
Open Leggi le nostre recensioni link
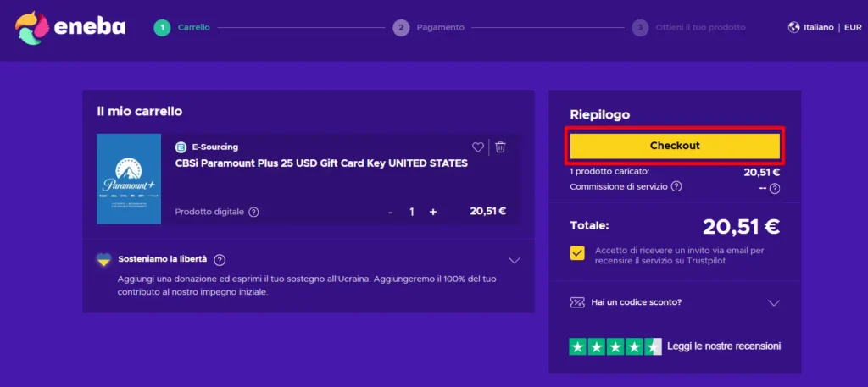724,346
